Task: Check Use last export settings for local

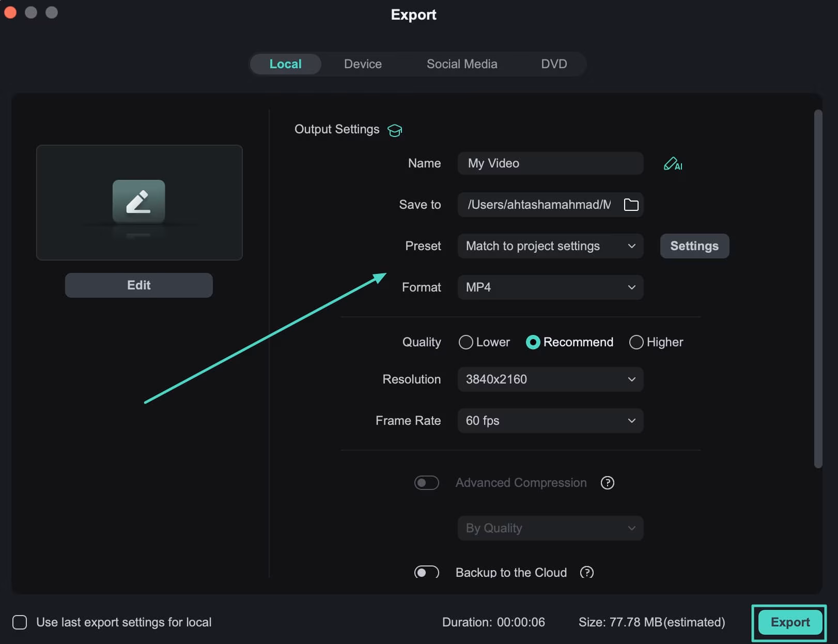Action: tap(20, 622)
